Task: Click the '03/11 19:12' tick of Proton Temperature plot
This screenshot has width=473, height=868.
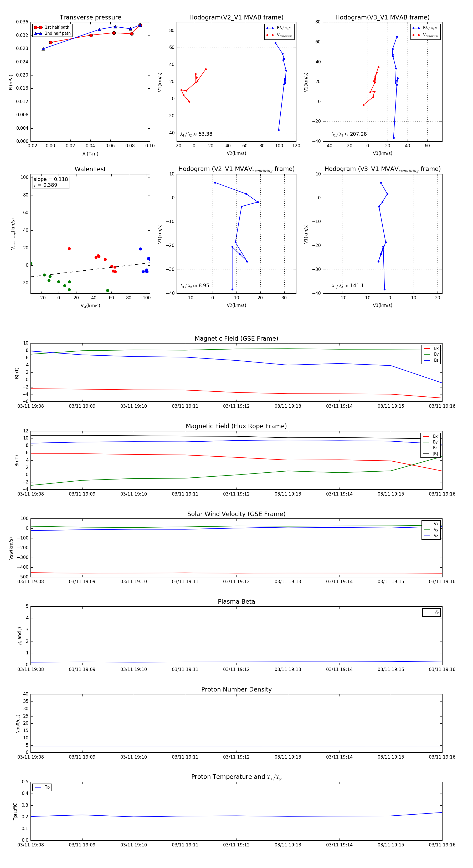Action: [236, 845]
